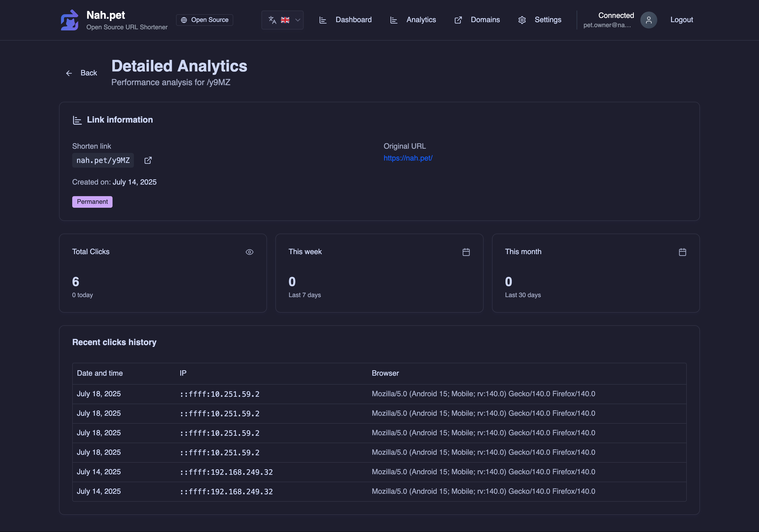This screenshot has width=759, height=532.
Task: Click the Back button label
Action: [x=89, y=73]
